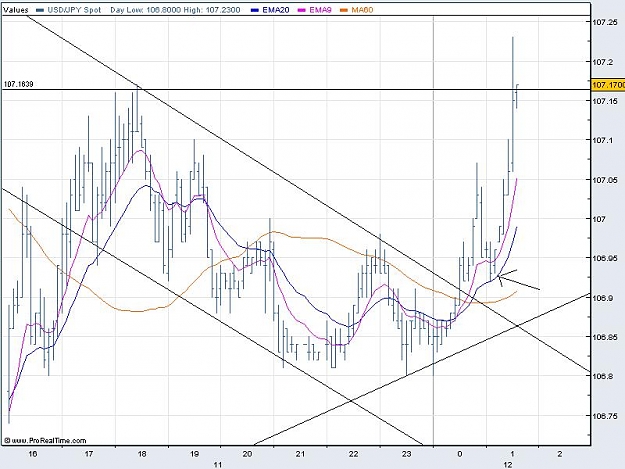Click the date 11 label on time axis

click(217, 465)
